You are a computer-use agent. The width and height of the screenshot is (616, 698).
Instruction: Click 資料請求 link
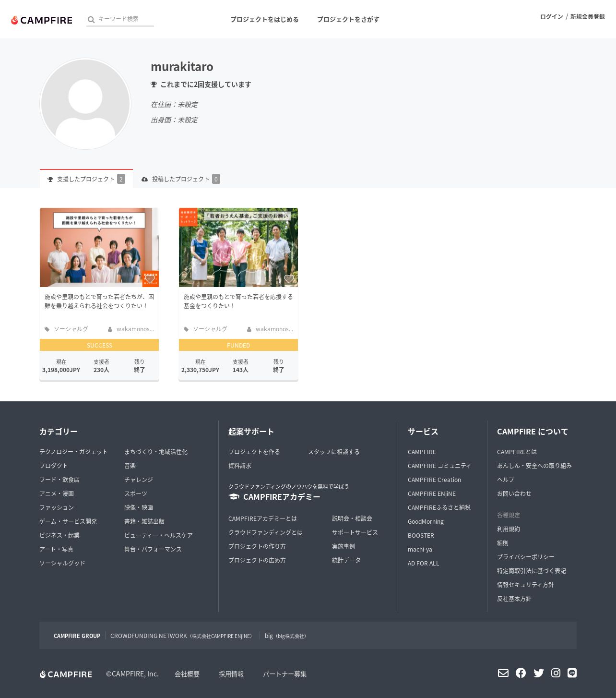[240, 466]
